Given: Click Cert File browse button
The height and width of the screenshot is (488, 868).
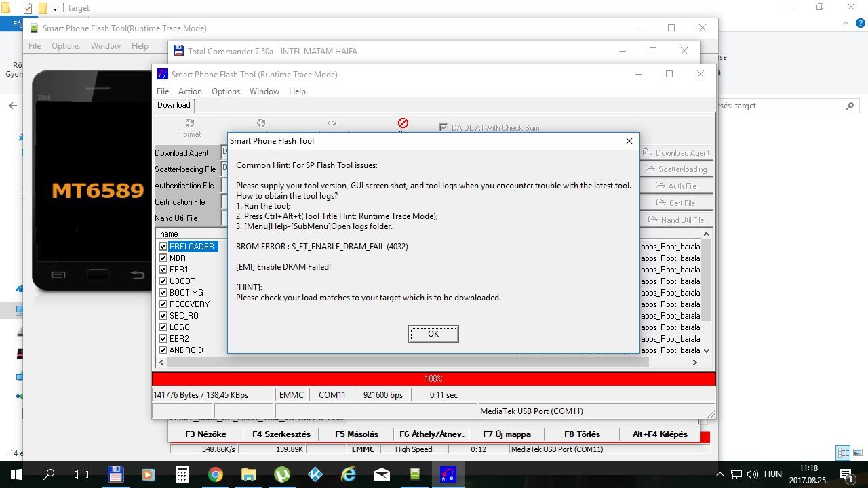Looking at the screenshot, I should pyautogui.click(x=677, y=203).
